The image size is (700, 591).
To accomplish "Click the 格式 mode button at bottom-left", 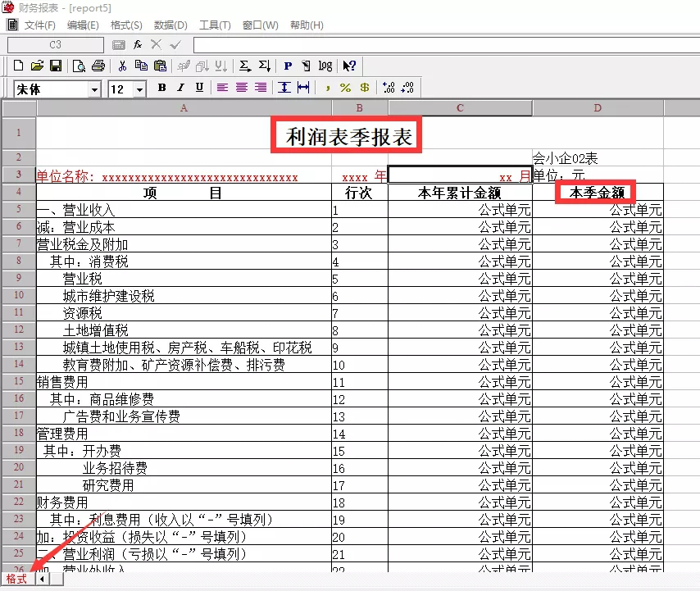I will (16, 579).
